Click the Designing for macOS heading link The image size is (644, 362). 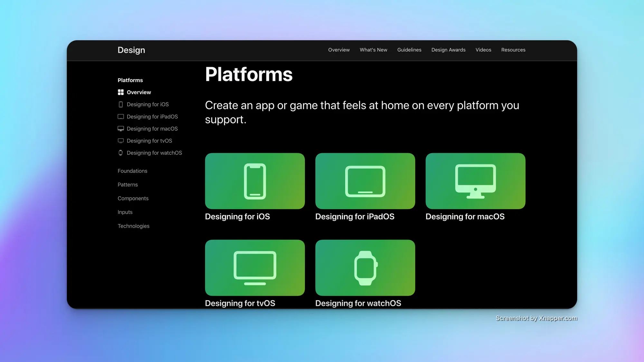[465, 217]
